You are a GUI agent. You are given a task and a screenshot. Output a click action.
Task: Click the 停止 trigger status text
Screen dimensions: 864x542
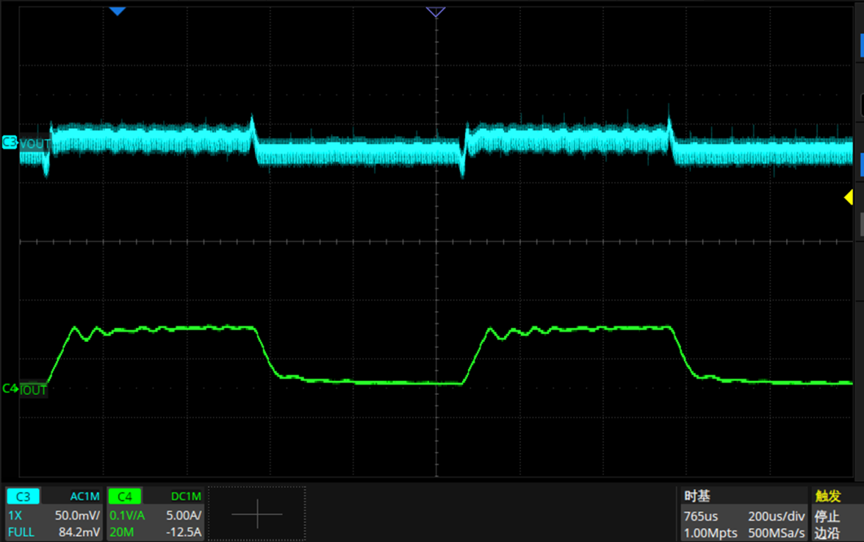tap(827, 516)
